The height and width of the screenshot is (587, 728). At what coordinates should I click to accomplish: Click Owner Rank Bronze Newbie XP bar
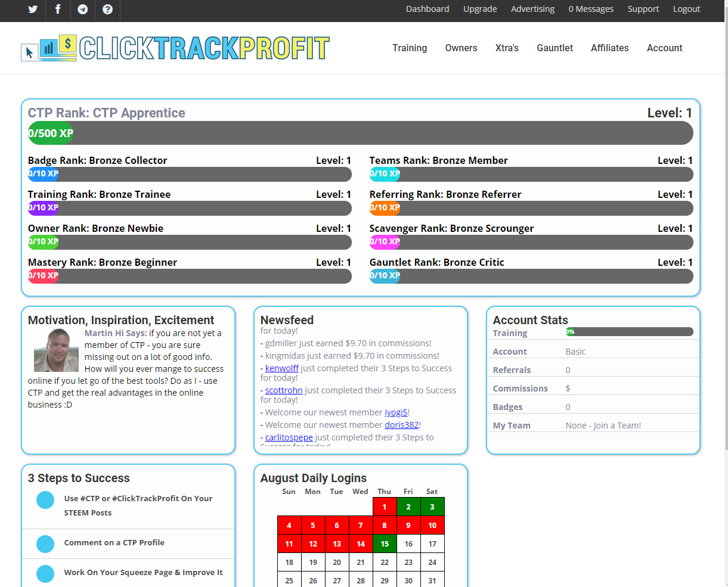pyautogui.click(x=190, y=242)
